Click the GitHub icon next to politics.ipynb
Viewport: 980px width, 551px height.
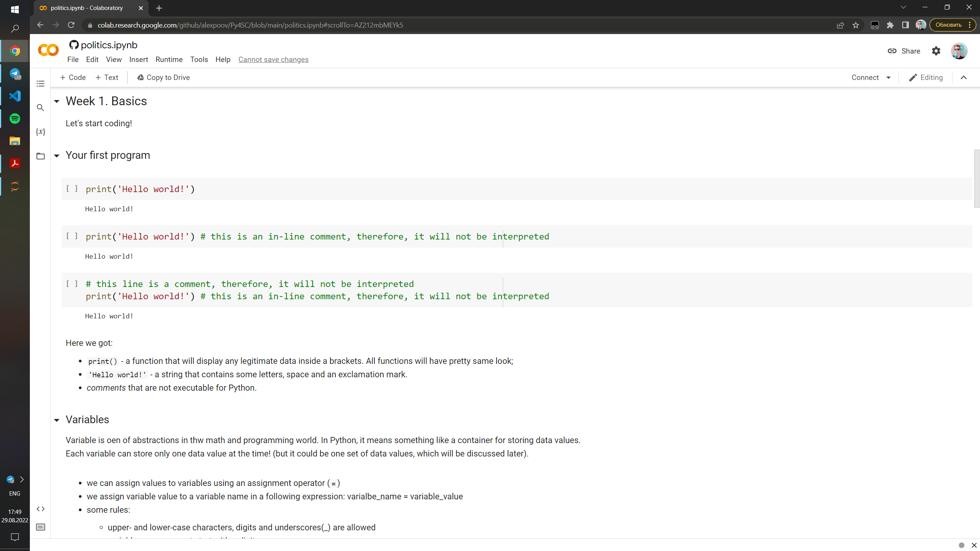click(x=74, y=45)
